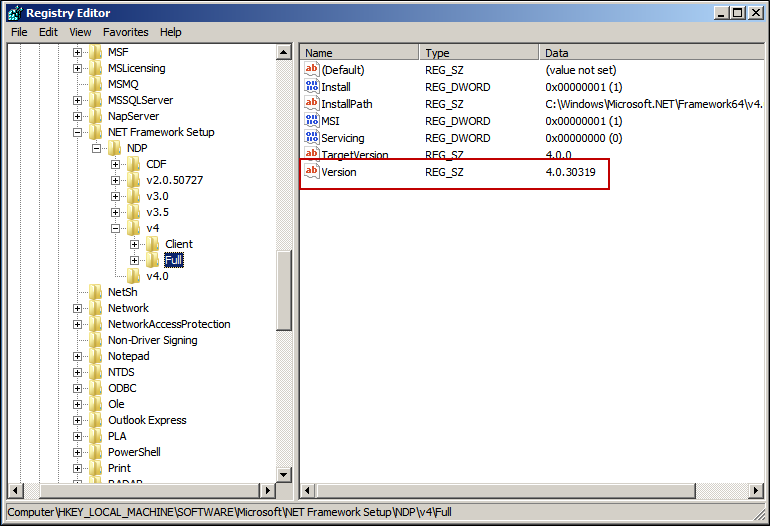Expand the v3.0 key
This screenshot has height=526, width=770.
click(115, 196)
